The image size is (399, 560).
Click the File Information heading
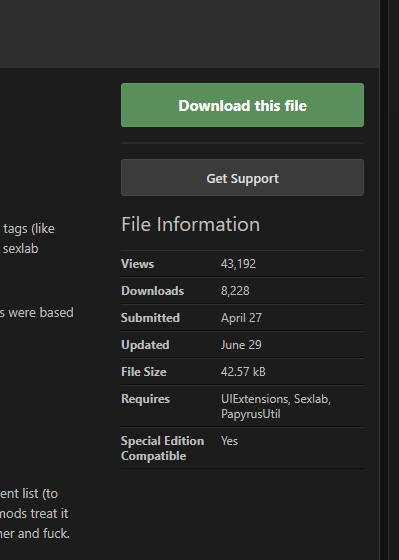click(190, 224)
